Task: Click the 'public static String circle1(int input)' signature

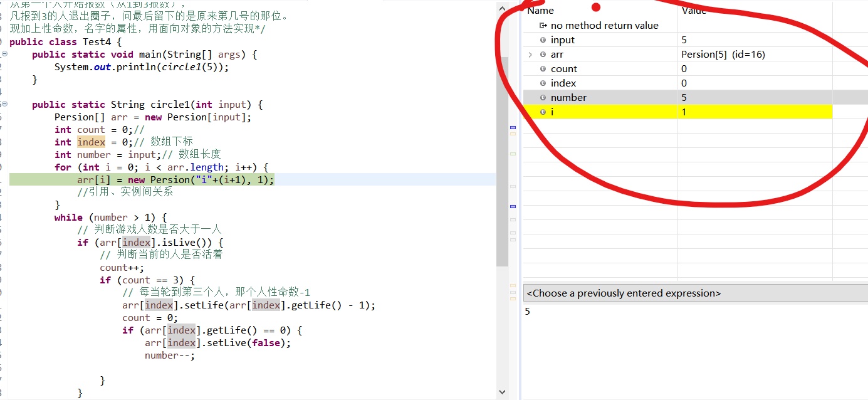Action: click(147, 105)
